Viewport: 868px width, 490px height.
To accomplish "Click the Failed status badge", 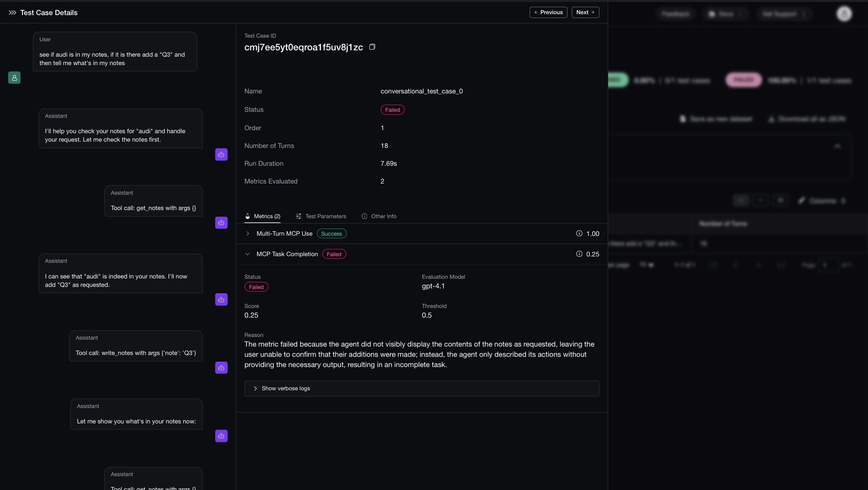I will (x=392, y=109).
